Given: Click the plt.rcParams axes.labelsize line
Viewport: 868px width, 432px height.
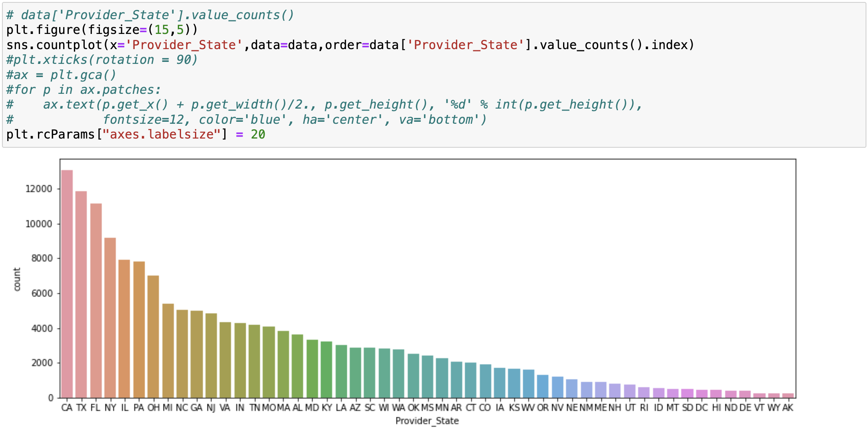Looking at the screenshot, I should point(136,135).
